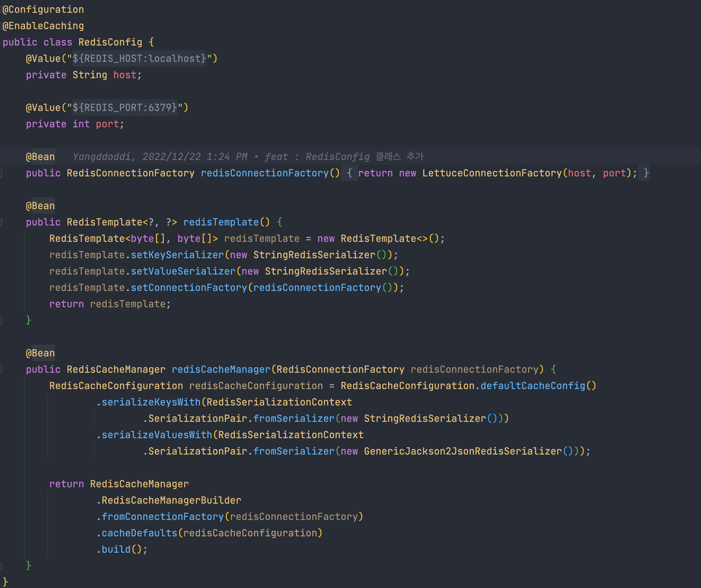Click the fold marker beside @EnableCaching annotation

tap(1, 26)
